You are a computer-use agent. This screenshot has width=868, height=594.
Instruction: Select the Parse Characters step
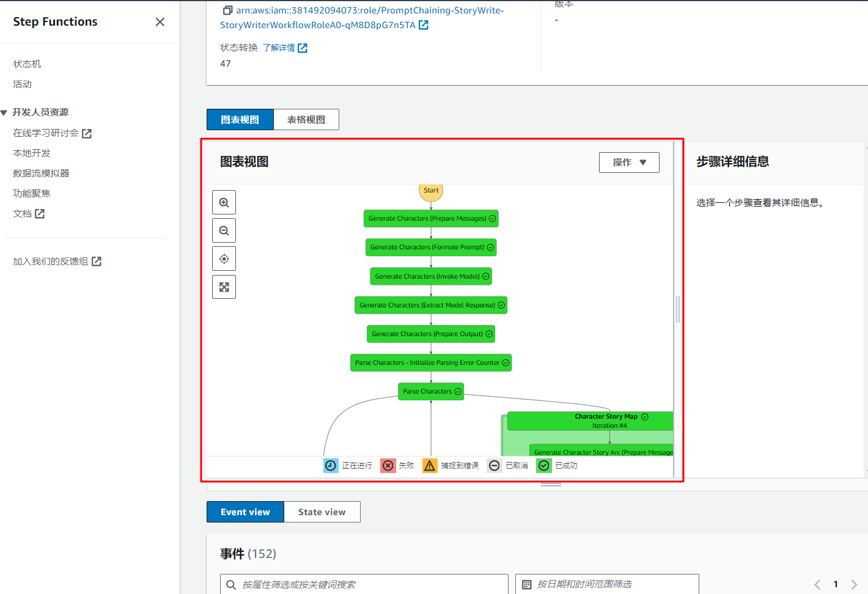click(x=431, y=391)
